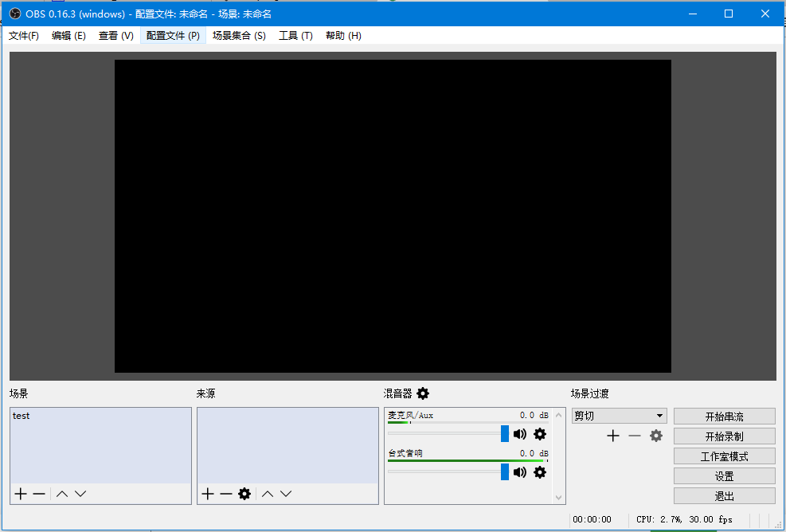Viewport: 786px width, 532px height.
Task: Click the 台式音响 volume slider handle
Action: (x=505, y=472)
